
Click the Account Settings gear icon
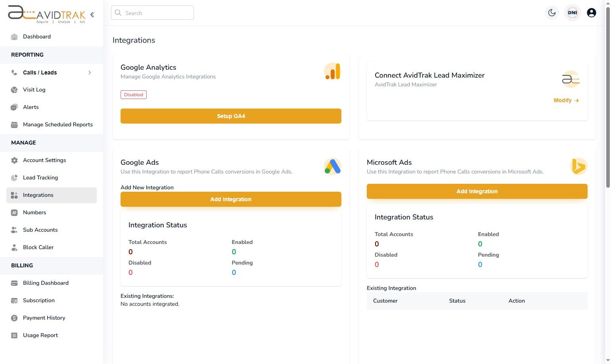pos(14,160)
